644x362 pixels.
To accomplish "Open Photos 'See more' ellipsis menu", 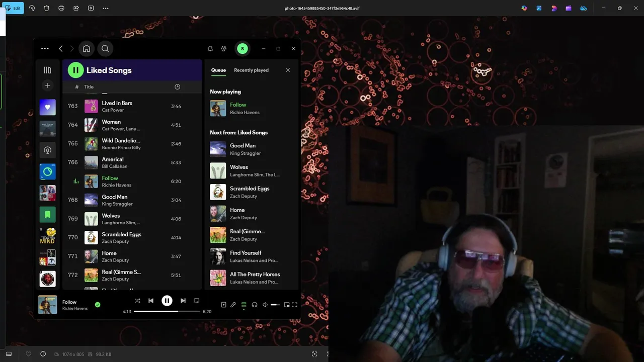I will 106,8.
